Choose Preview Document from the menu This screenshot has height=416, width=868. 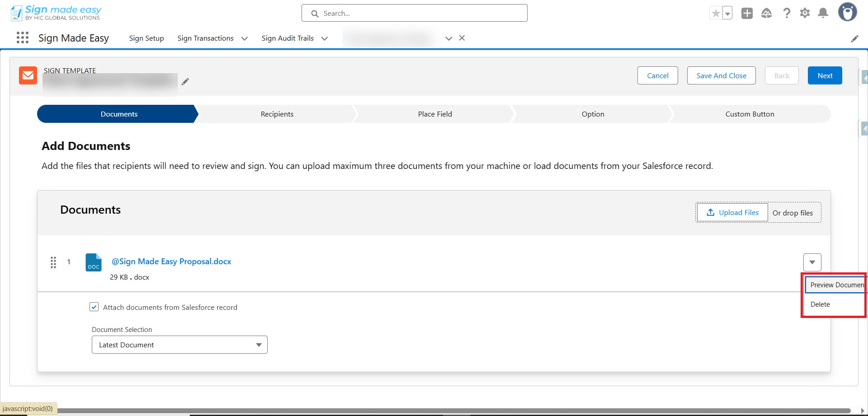836,285
